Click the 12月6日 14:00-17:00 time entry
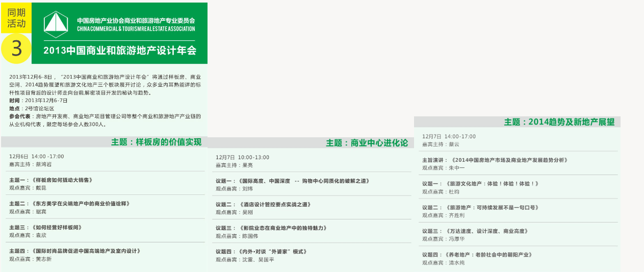This screenshot has height=272, width=644. [37, 156]
